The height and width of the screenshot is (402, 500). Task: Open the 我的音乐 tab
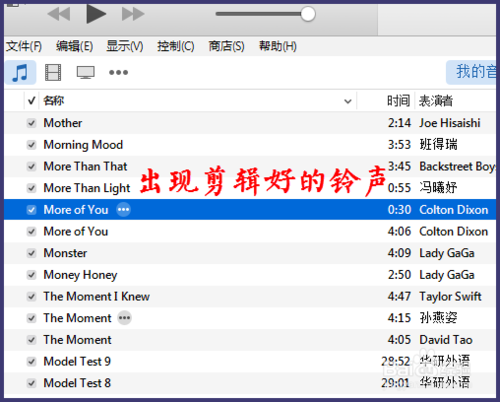[x=471, y=72]
